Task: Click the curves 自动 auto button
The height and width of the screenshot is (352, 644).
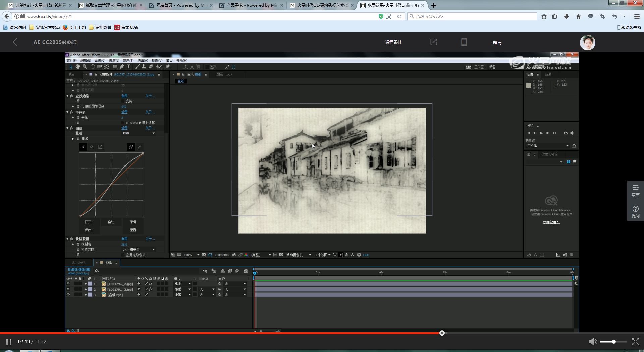Action: tap(111, 222)
